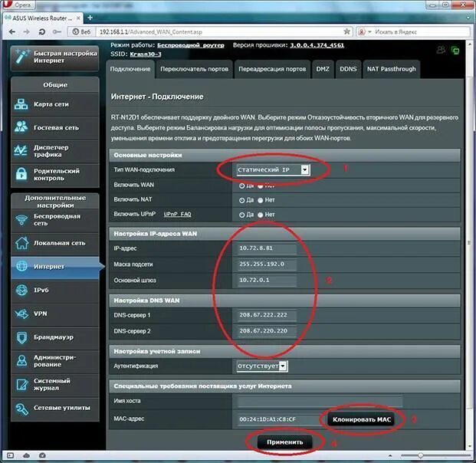
Task: Click the Маска подсети input field
Action: coord(266,264)
